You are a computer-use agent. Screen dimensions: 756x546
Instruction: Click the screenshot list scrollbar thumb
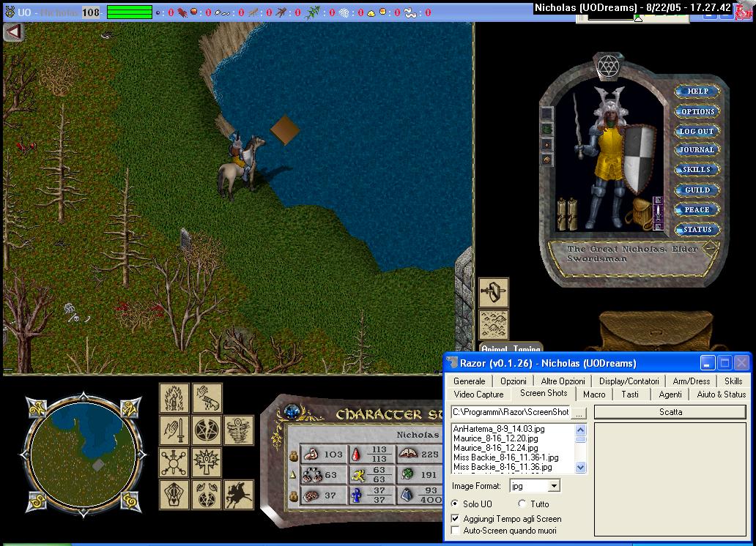click(580, 439)
